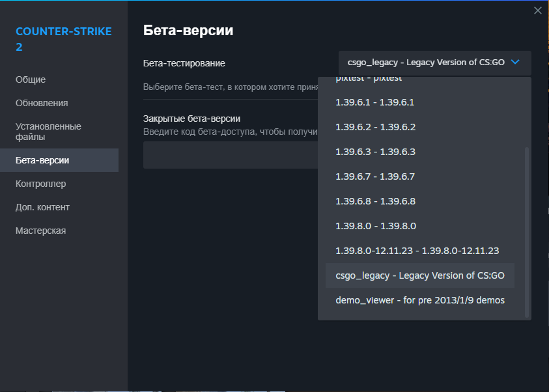Switch to the Мастерская section
This screenshot has height=392, width=549.
[40, 231]
